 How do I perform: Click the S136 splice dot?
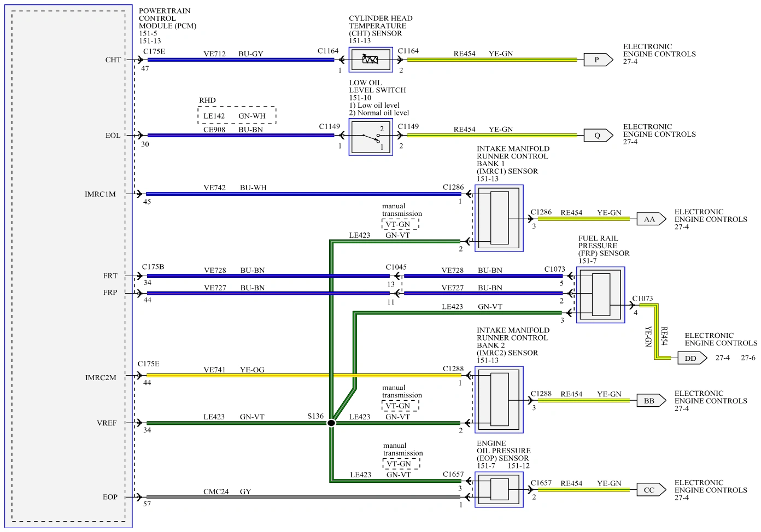click(x=331, y=423)
